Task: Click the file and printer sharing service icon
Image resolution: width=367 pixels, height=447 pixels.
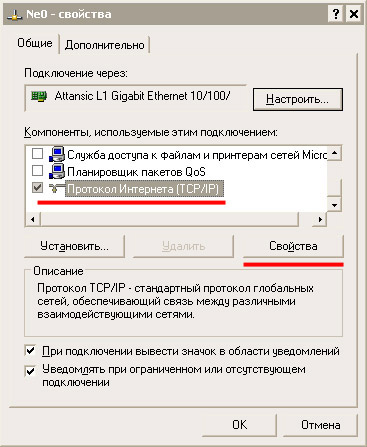Action: tap(57, 154)
